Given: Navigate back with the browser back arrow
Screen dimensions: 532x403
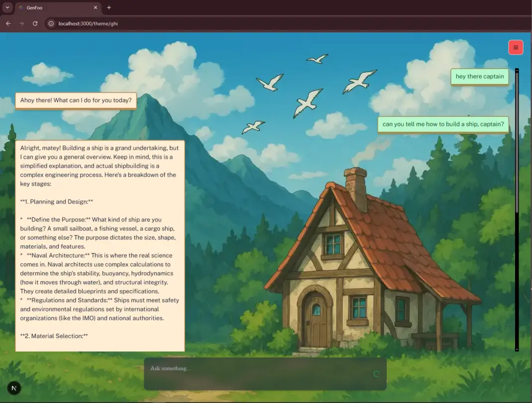Looking at the screenshot, I should pos(8,23).
